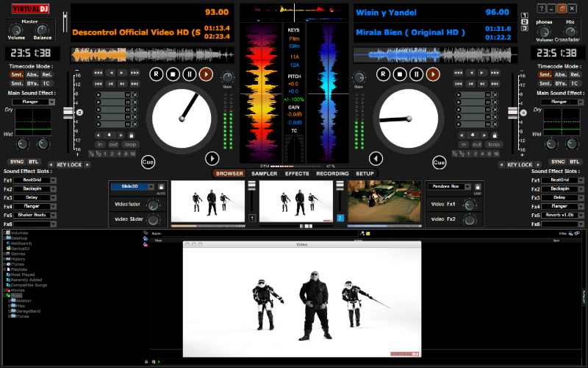588x368 pixels.
Task: Click the left deck R record button
Action: click(x=157, y=74)
